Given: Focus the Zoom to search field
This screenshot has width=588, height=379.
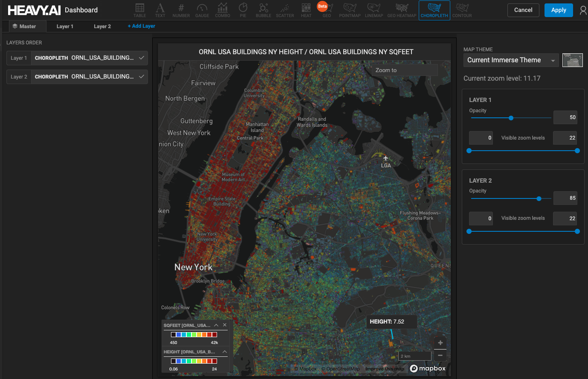Looking at the screenshot, I should coord(405,70).
